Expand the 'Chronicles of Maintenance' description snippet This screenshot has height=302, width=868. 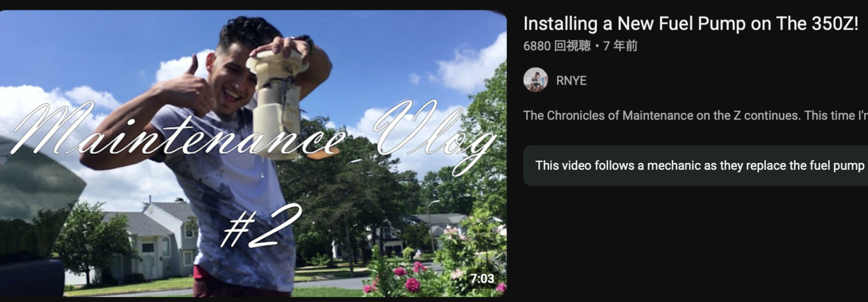tap(696, 116)
